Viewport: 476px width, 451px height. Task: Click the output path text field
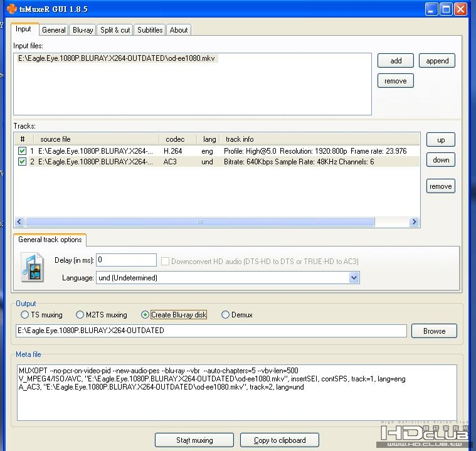coord(211,331)
